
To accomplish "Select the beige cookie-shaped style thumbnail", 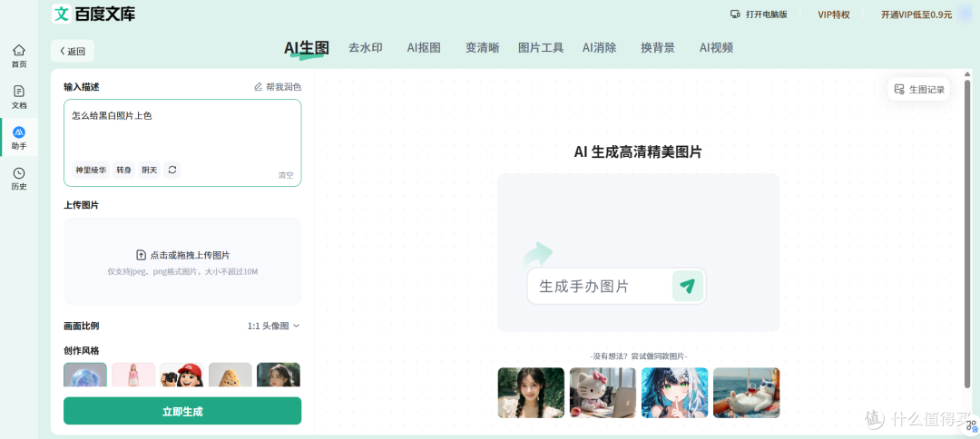I will [230, 375].
